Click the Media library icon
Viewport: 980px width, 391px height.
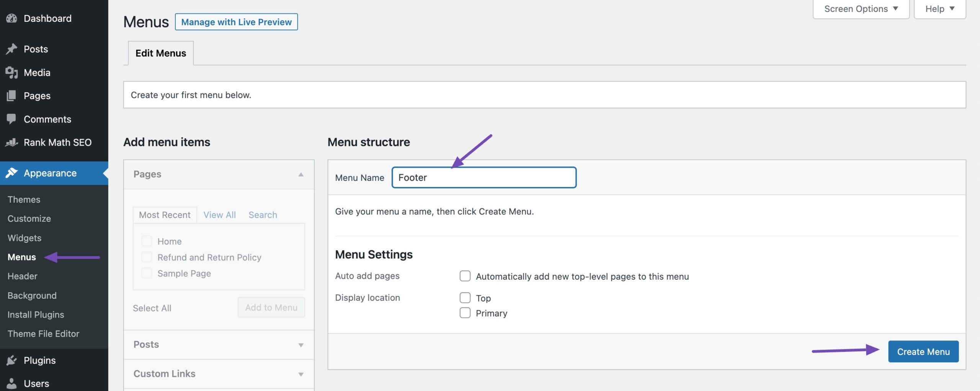(12, 72)
